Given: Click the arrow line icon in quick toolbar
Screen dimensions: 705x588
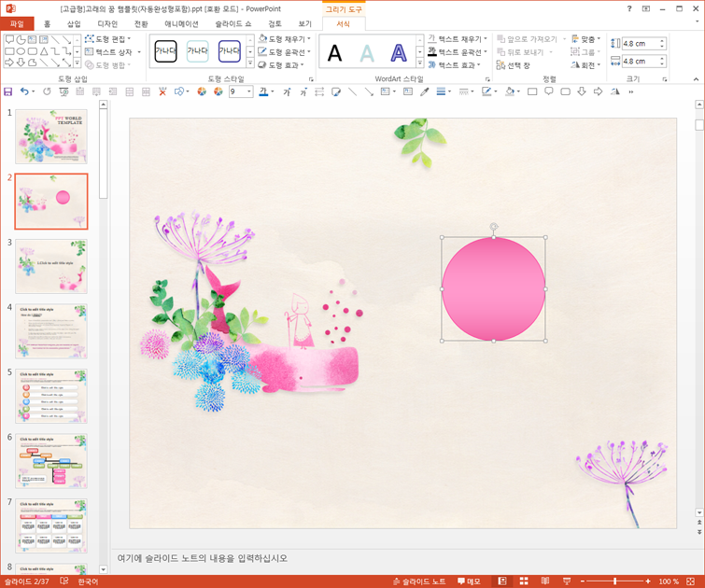Looking at the screenshot, I should coord(369,91).
